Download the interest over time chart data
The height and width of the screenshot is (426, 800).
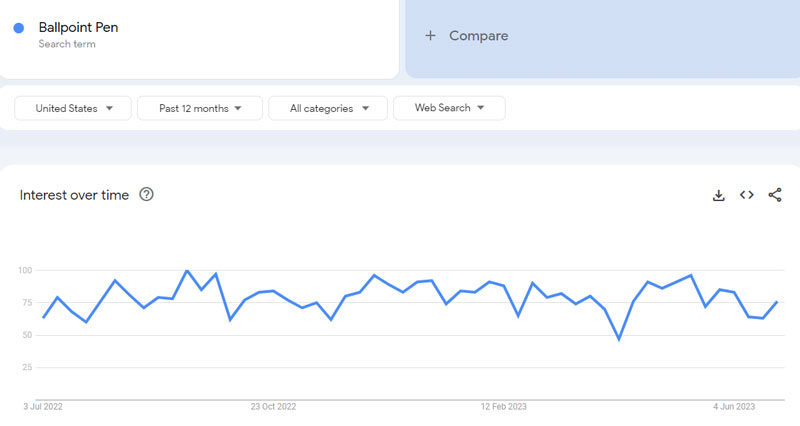point(718,195)
